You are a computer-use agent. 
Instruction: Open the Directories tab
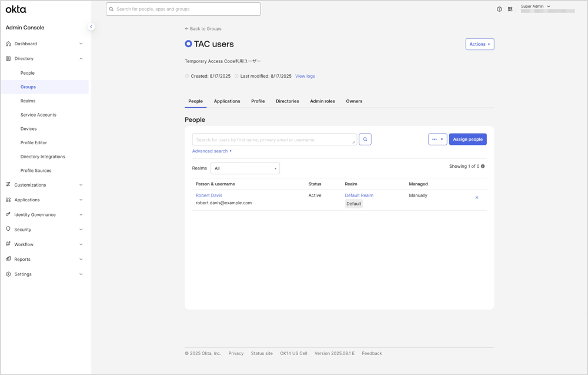[288, 101]
